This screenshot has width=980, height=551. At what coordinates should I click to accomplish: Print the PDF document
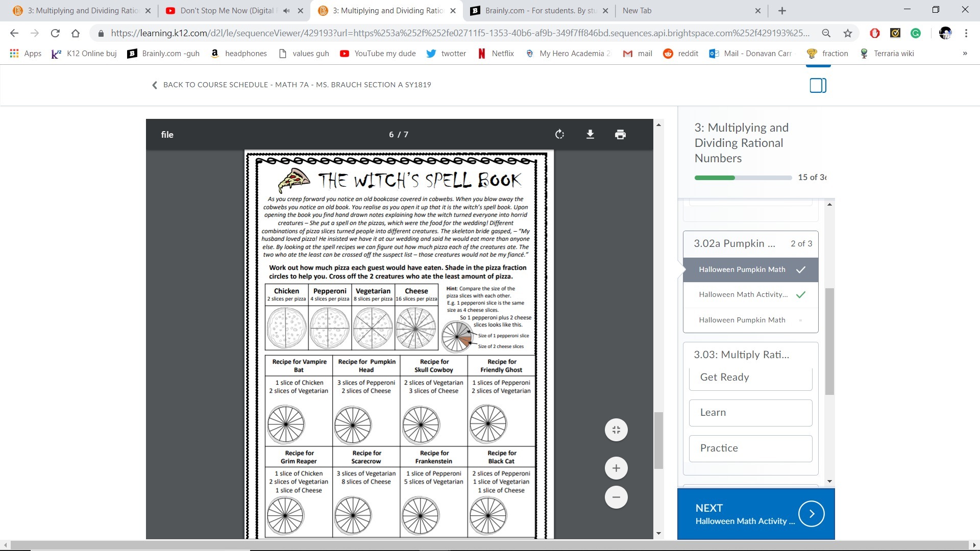pos(620,134)
